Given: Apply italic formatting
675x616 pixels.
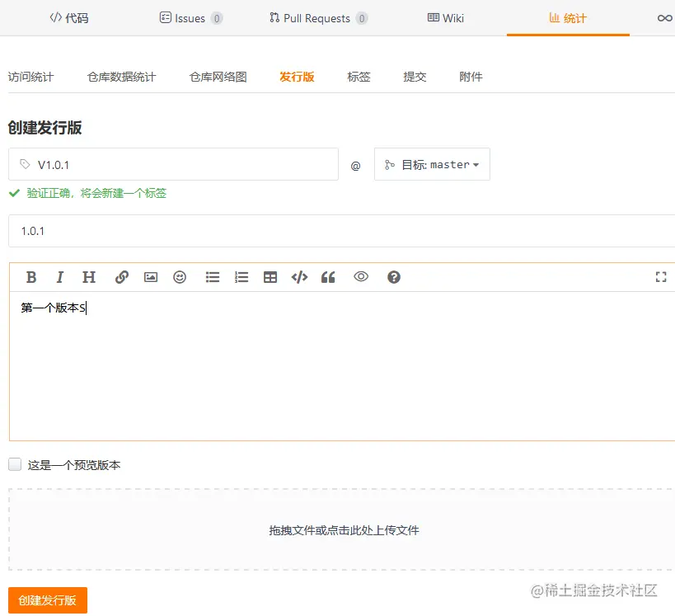Looking at the screenshot, I should tap(59, 277).
